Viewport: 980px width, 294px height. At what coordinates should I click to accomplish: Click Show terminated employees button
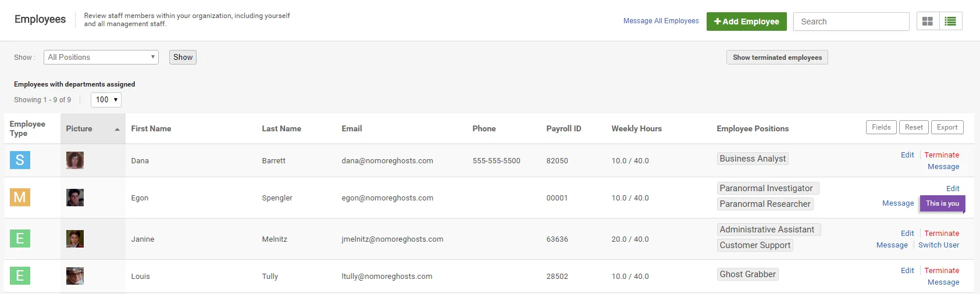pyautogui.click(x=777, y=58)
